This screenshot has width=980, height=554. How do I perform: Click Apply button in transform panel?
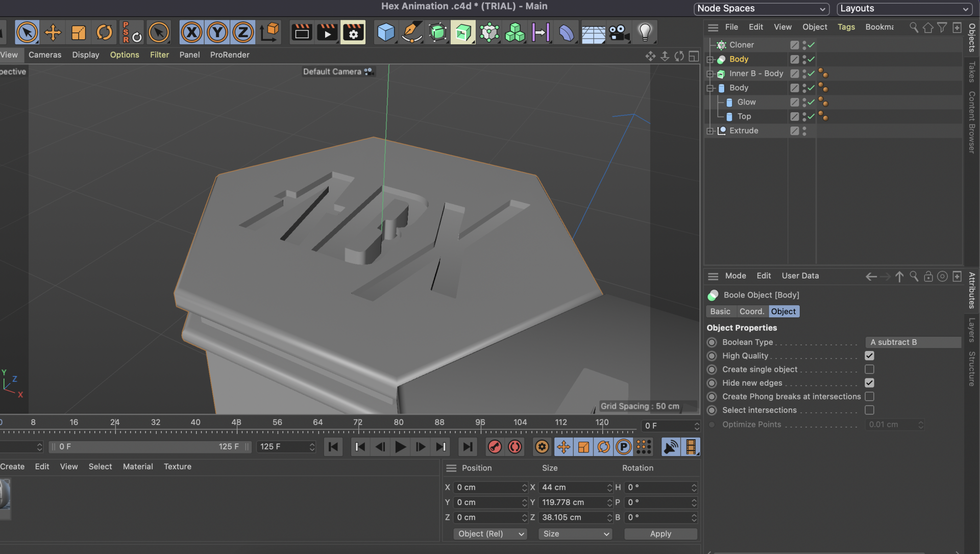pyautogui.click(x=659, y=533)
